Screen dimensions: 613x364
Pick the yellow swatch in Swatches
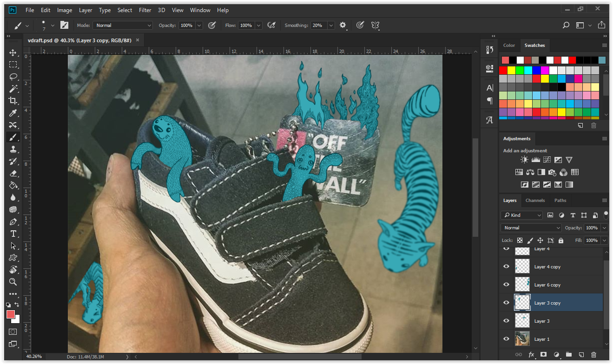point(512,71)
